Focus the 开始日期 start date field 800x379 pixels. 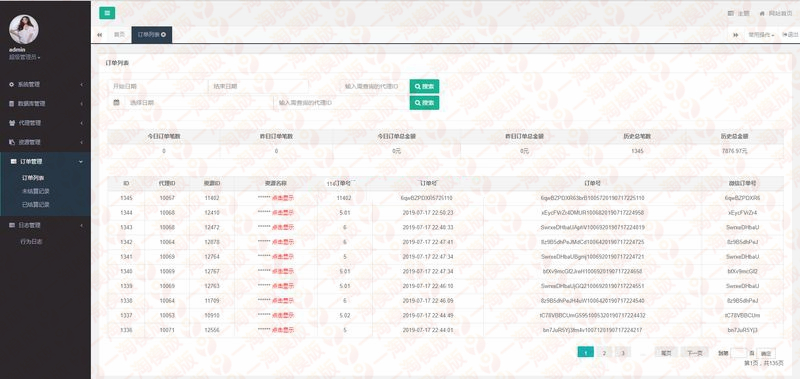pos(158,87)
